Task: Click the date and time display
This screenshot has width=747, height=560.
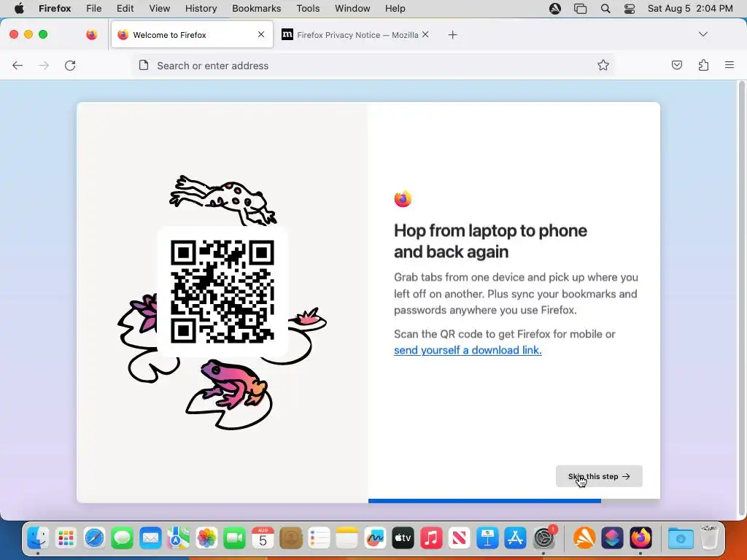Action: (690, 9)
